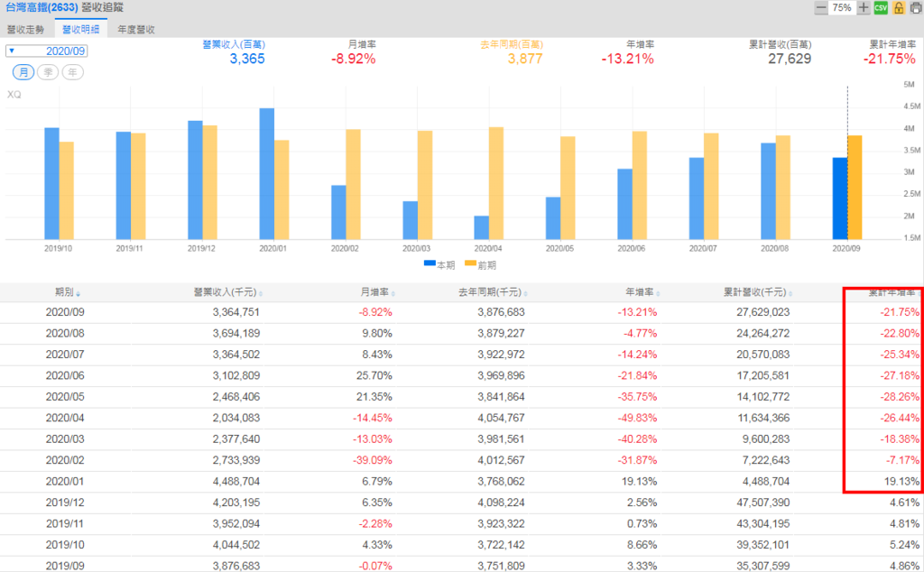Click the 27,629 cumulative summary figure
Screen dimensions: 924x572
click(x=790, y=59)
